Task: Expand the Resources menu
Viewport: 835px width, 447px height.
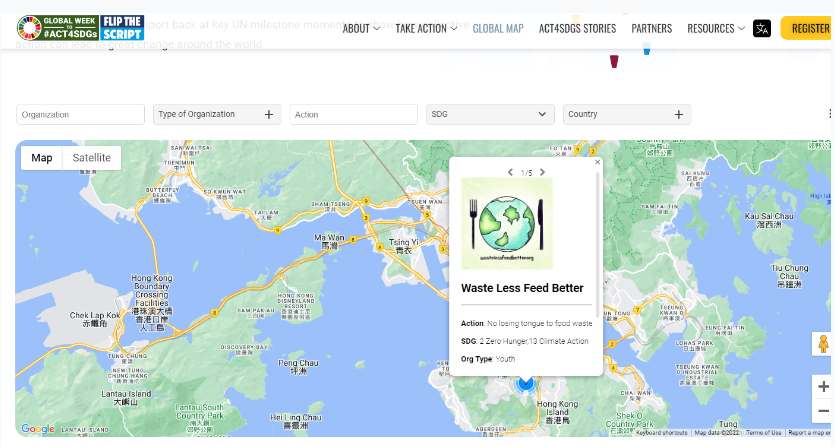Action: [x=716, y=28]
